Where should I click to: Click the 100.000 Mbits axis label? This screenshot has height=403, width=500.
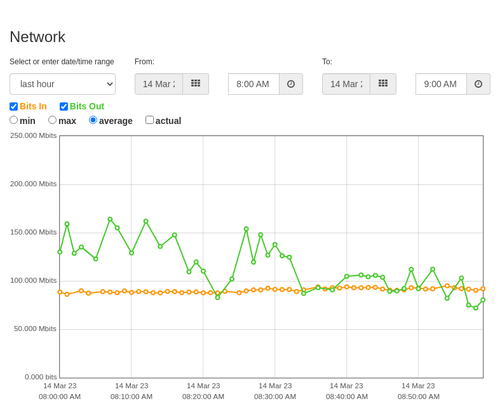[33, 281]
